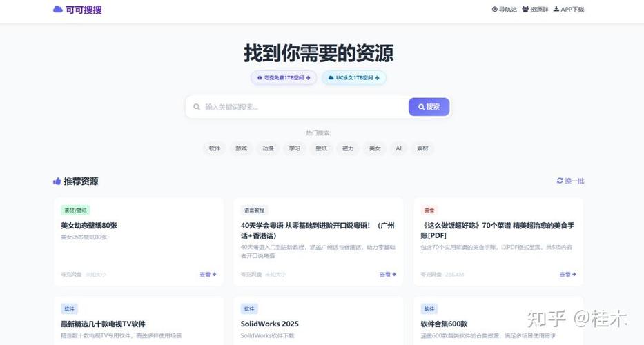Click 查看 on the 40天学会粤语 card
The height and width of the screenshot is (345, 644).
[388, 275]
